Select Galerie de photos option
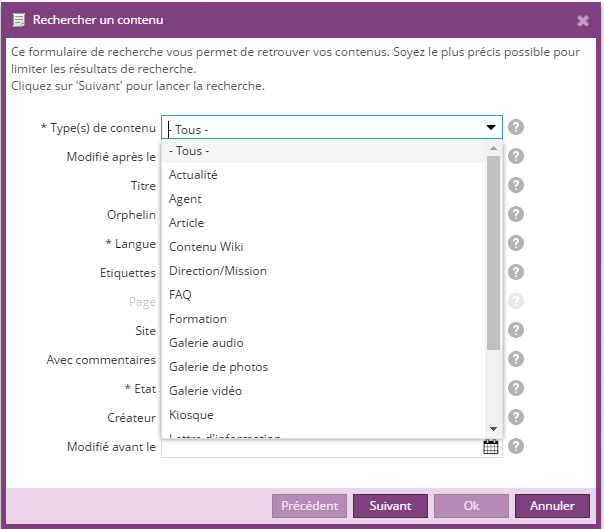The image size is (604, 529). (x=218, y=367)
